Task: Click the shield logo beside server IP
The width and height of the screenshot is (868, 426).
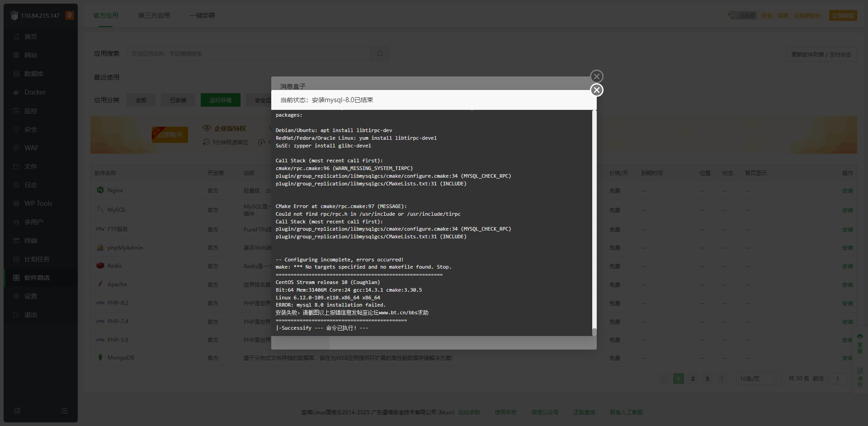Action: point(14,15)
